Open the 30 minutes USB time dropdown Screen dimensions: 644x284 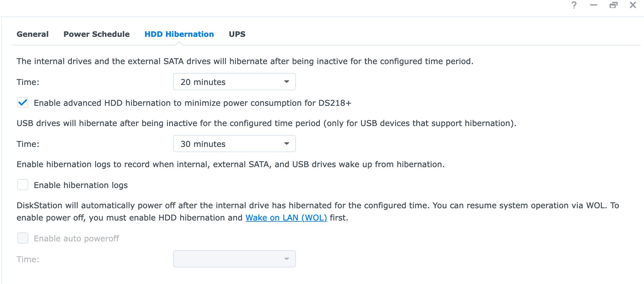(x=234, y=144)
